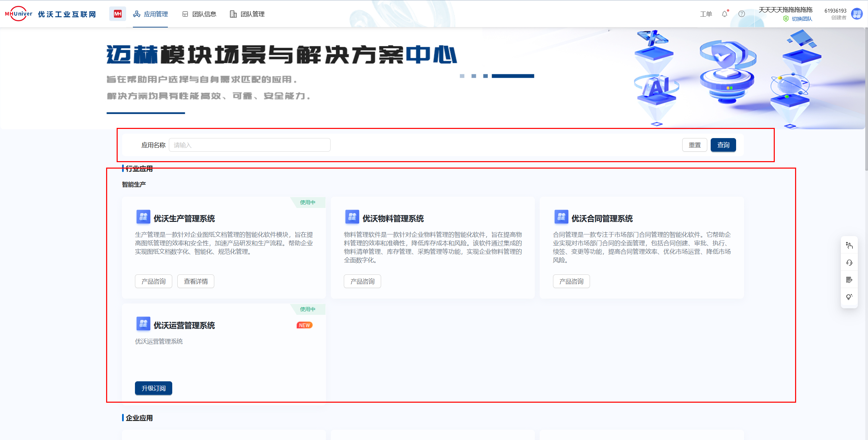
Task: Click the 切换团队 link
Action: pos(802,19)
